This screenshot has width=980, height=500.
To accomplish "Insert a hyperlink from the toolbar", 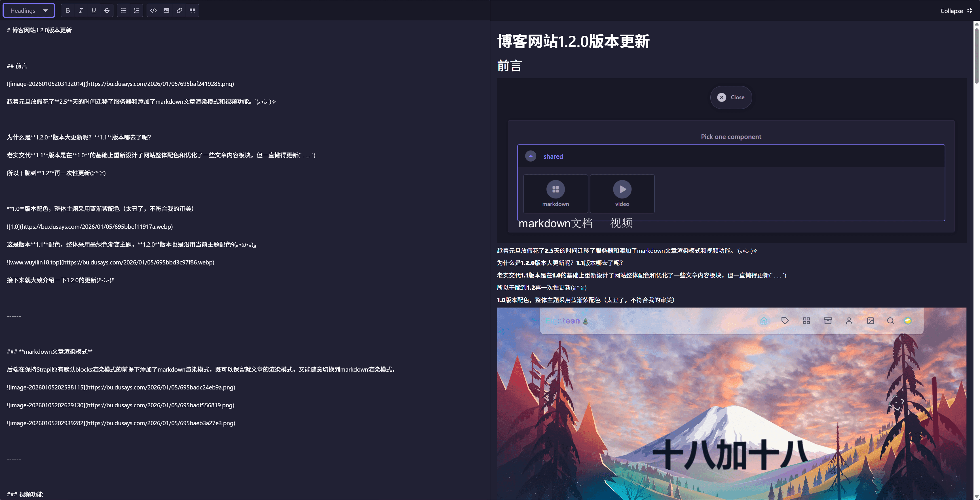I will 179,10.
